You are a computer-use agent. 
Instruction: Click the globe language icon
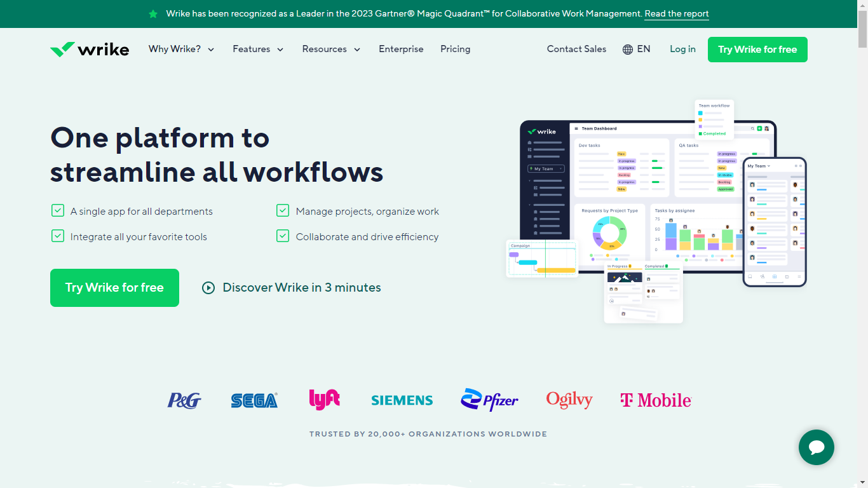coord(628,50)
